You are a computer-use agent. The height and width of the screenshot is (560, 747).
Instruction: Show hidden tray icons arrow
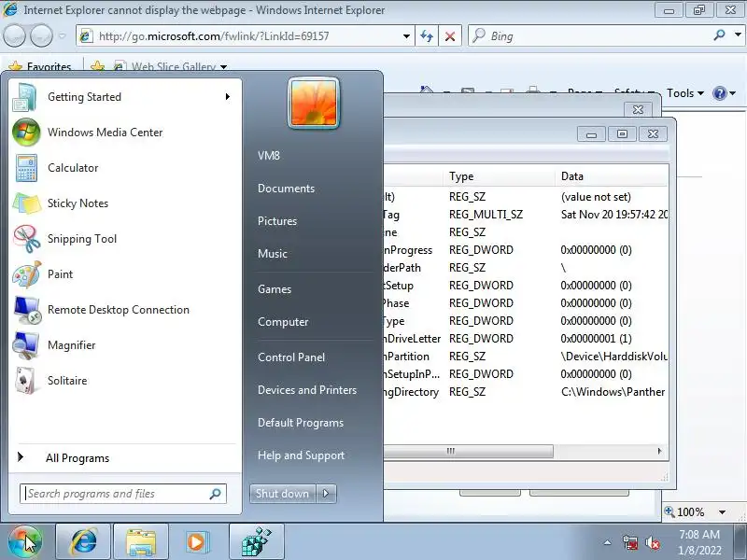click(608, 542)
